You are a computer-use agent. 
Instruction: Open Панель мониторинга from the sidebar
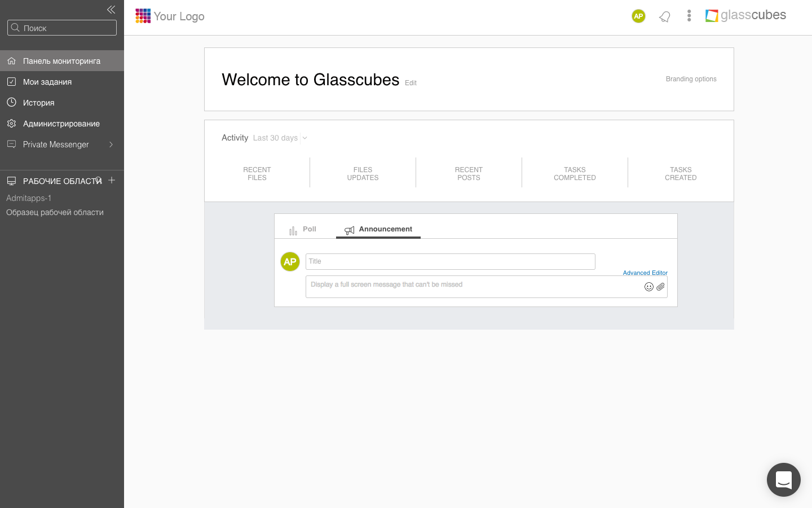click(x=62, y=61)
